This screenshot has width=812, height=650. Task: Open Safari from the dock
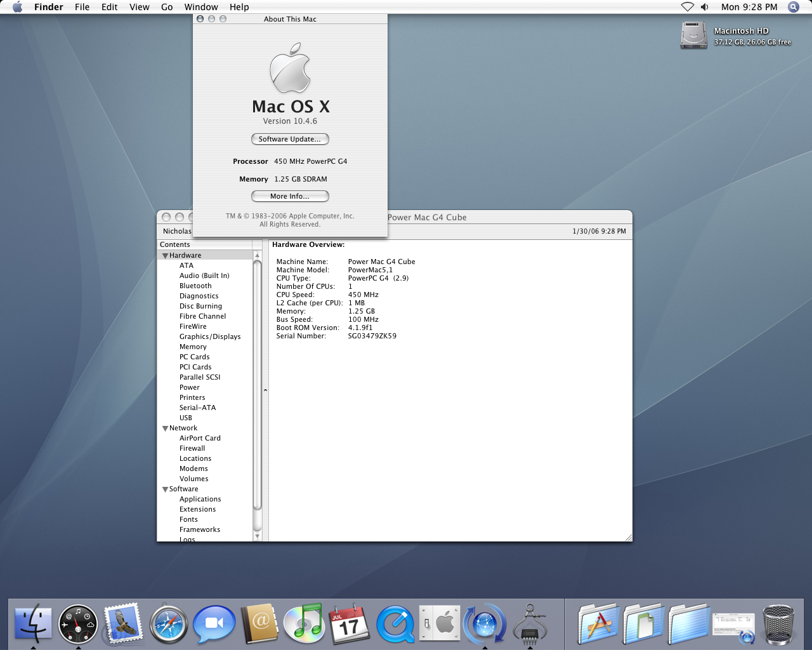pyautogui.click(x=169, y=624)
